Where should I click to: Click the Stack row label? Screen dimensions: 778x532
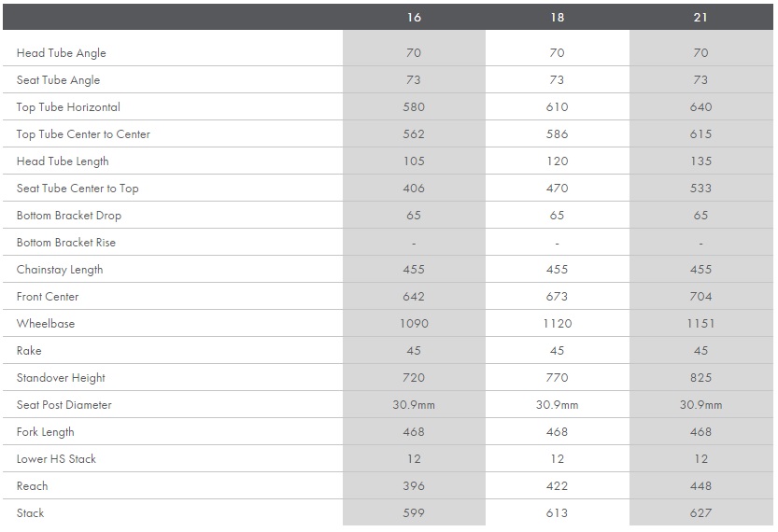[x=30, y=513]
